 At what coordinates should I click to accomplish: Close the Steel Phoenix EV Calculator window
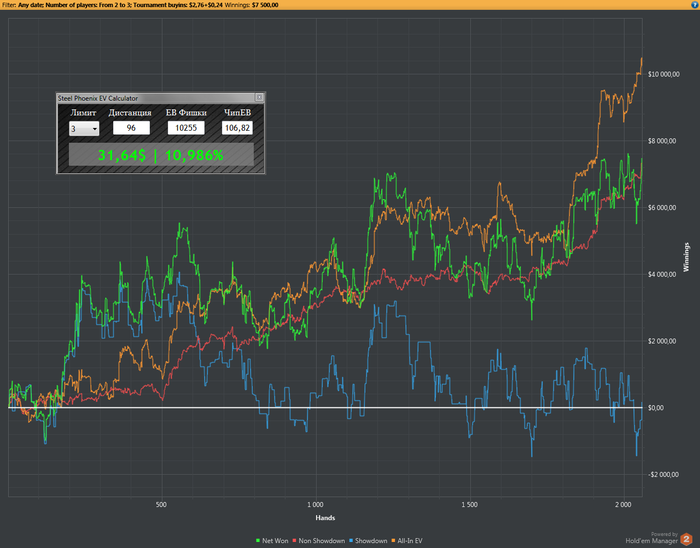click(259, 97)
